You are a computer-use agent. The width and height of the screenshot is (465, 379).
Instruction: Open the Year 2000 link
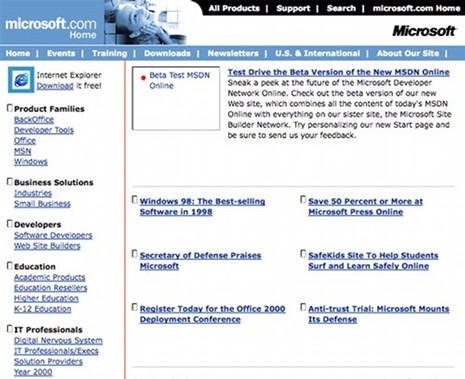coord(33,372)
